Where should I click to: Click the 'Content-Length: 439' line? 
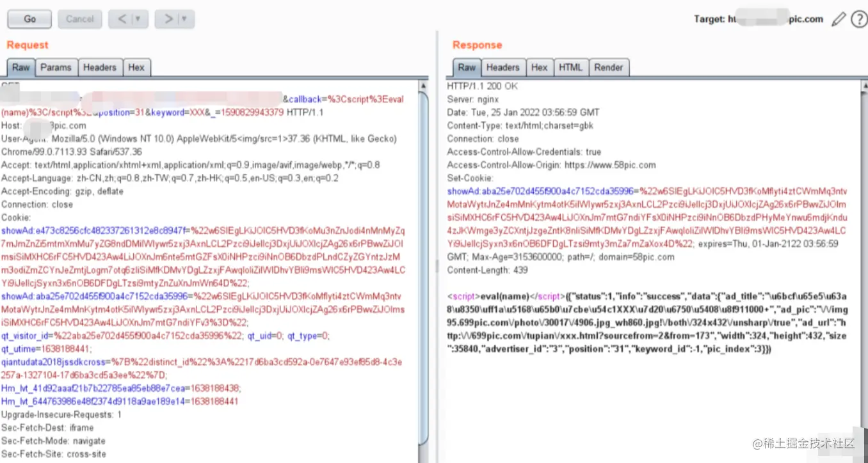pos(487,270)
